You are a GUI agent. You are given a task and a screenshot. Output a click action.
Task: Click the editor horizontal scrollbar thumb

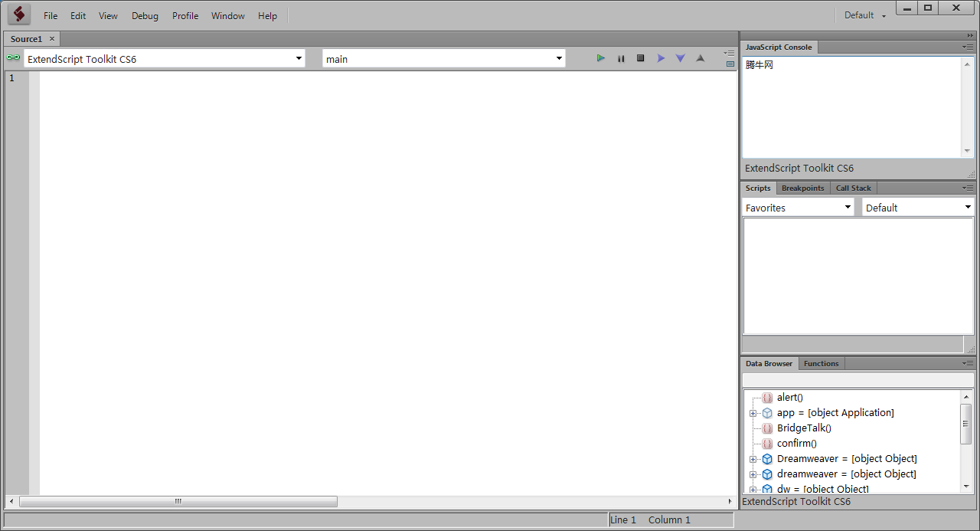tap(178, 502)
